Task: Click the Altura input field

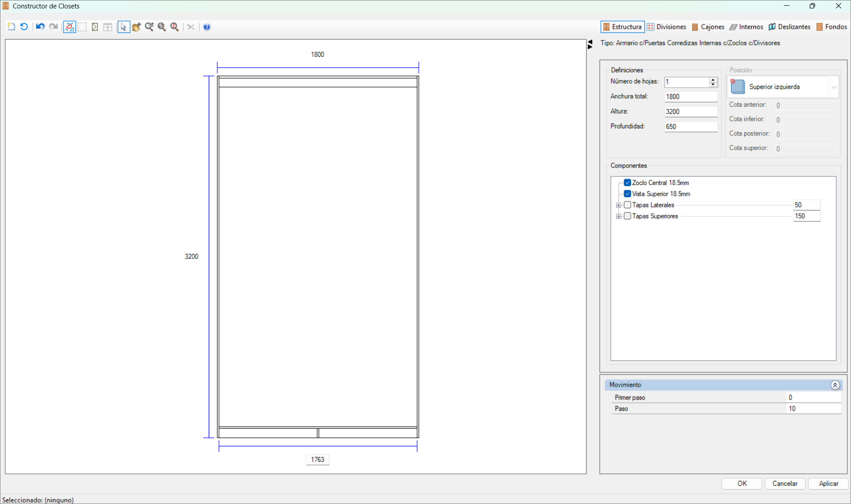Action: 691,111
